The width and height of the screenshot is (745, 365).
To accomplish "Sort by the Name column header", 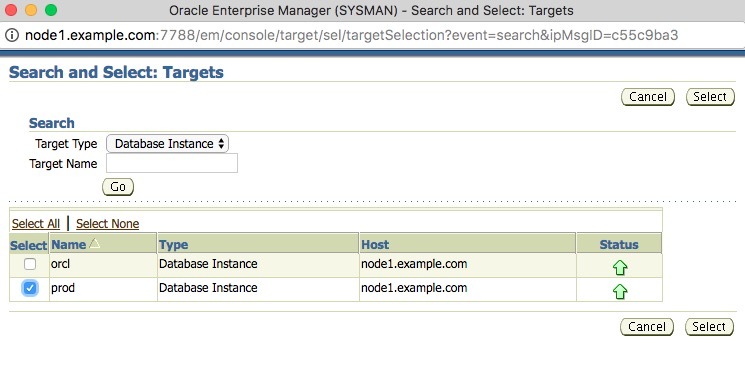I will [x=68, y=245].
